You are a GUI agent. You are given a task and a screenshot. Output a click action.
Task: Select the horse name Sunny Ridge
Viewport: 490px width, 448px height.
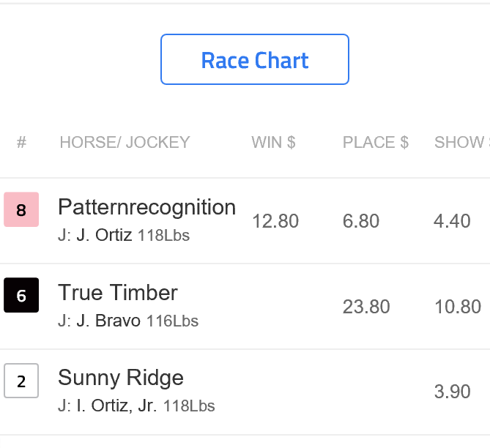(120, 378)
